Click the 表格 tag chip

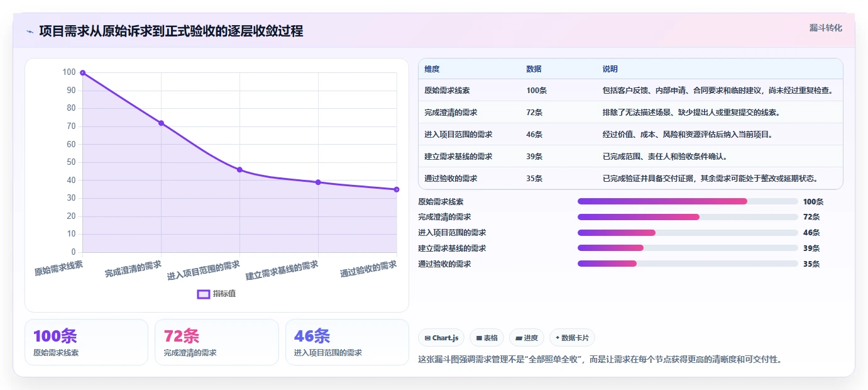pyautogui.click(x=486, y=338)
